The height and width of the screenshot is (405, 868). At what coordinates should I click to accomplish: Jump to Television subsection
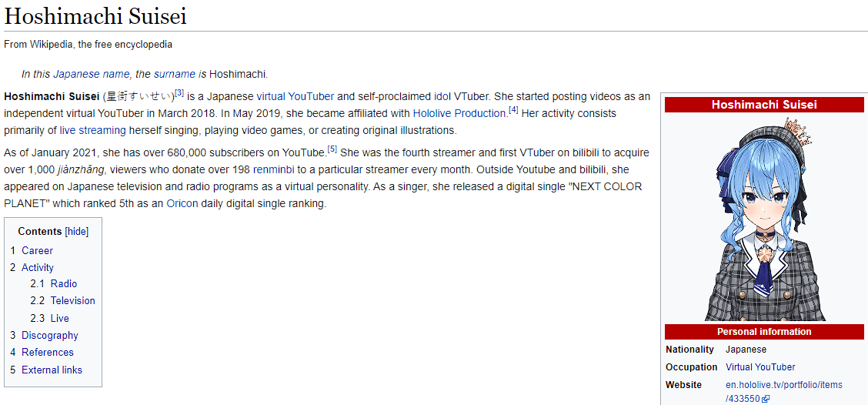72,301
